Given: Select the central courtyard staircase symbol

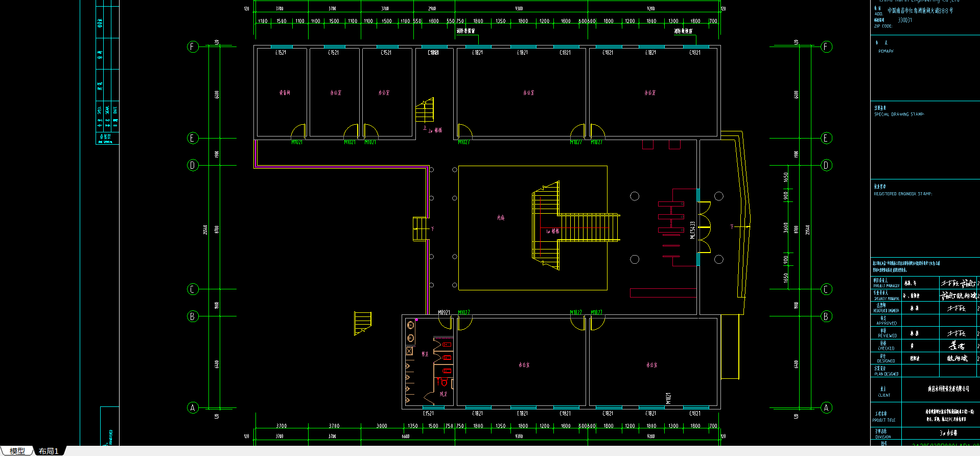Looking at the screenshot, I should [575, 226].
